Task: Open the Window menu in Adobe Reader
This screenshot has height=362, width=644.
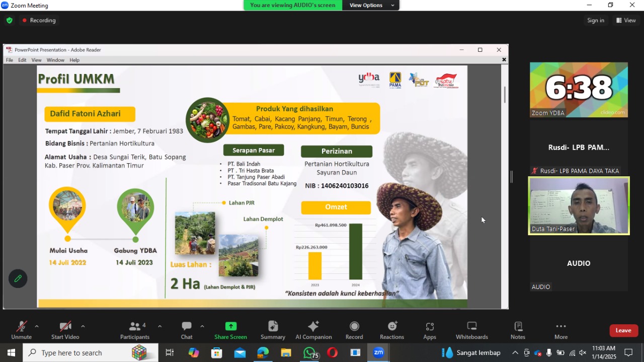Action: [x=55, y=60]
